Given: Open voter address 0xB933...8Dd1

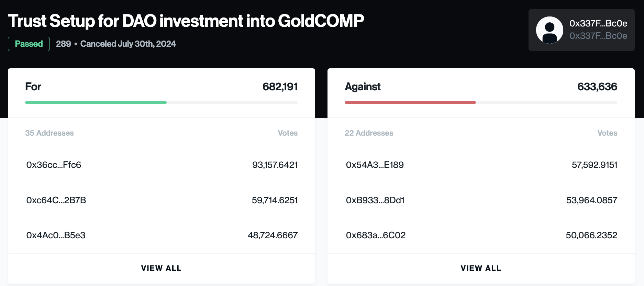Looking at the screenshot, I should tap(375, 200).
